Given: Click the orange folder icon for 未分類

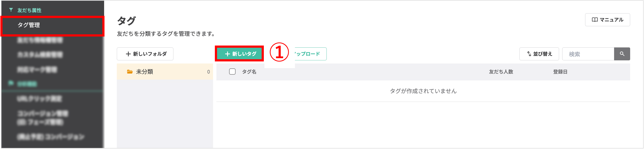Looking at the screenshot, I should coord(130,72).
